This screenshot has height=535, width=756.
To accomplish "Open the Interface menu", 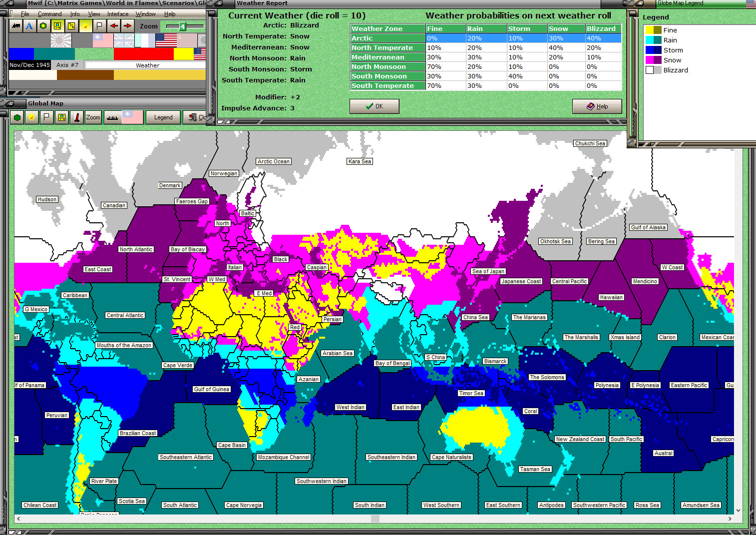I will coord(118,14).
